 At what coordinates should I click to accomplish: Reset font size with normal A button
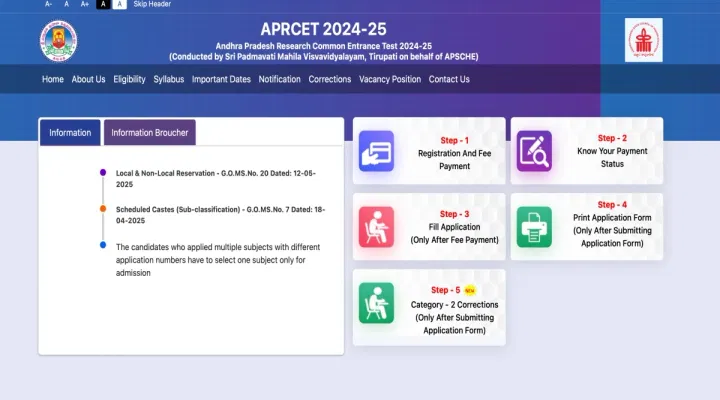pos(67,4)
